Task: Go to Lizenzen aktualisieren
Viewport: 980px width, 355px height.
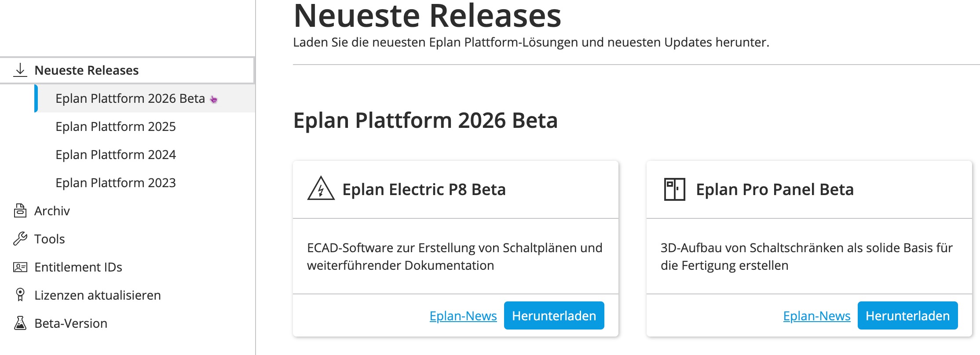Action: point(98,295)
